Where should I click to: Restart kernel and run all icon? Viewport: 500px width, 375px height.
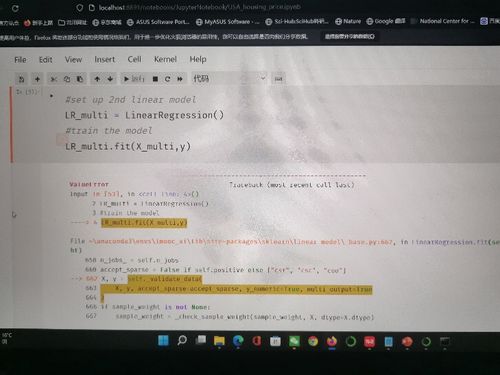click(180, 79)
